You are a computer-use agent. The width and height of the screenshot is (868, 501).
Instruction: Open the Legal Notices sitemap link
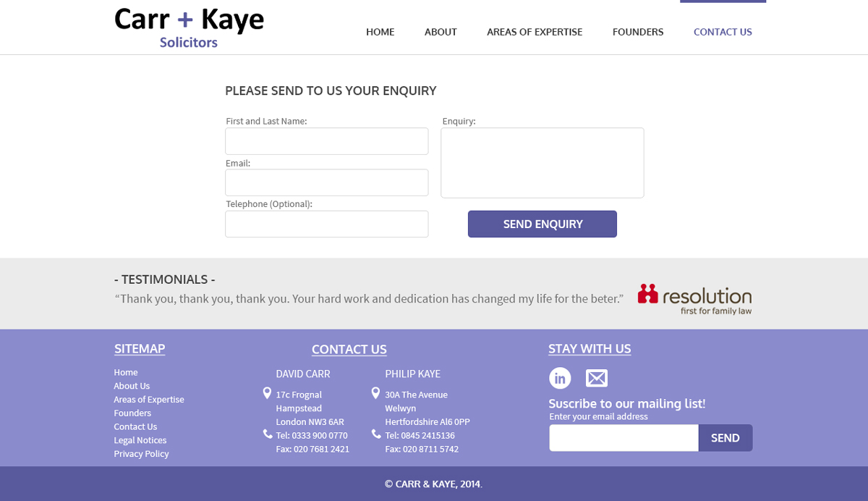[x=140, y=440]
